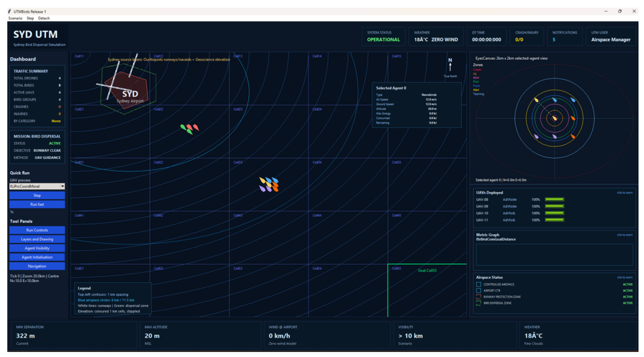Click the Crash/Injury 0/0 value
The width and height of the screenshot is (644, 357).
[519, 40]
